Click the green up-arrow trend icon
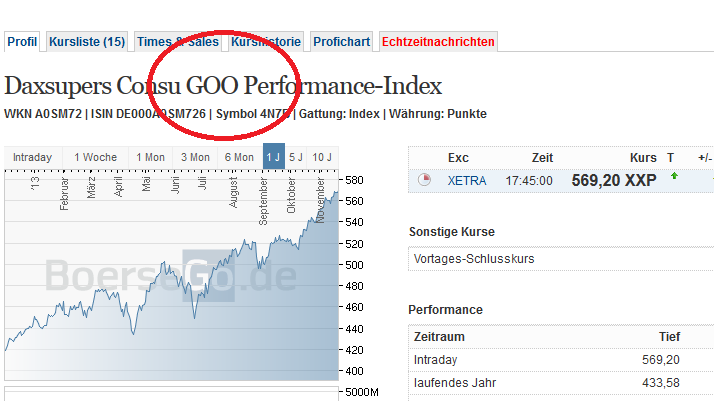Viewport: 714px width, 401px height. [674, 176]
